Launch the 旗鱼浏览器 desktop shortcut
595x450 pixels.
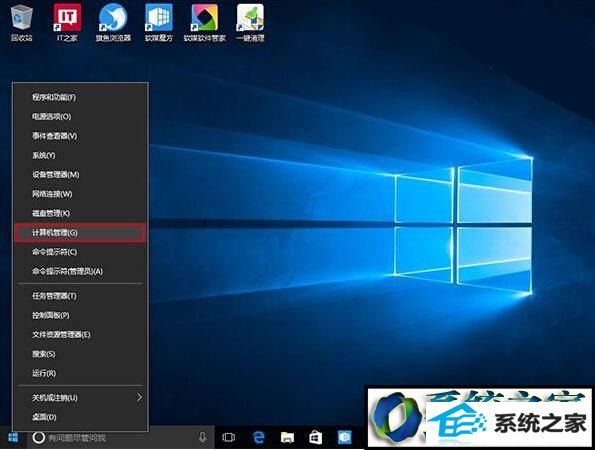113,23
